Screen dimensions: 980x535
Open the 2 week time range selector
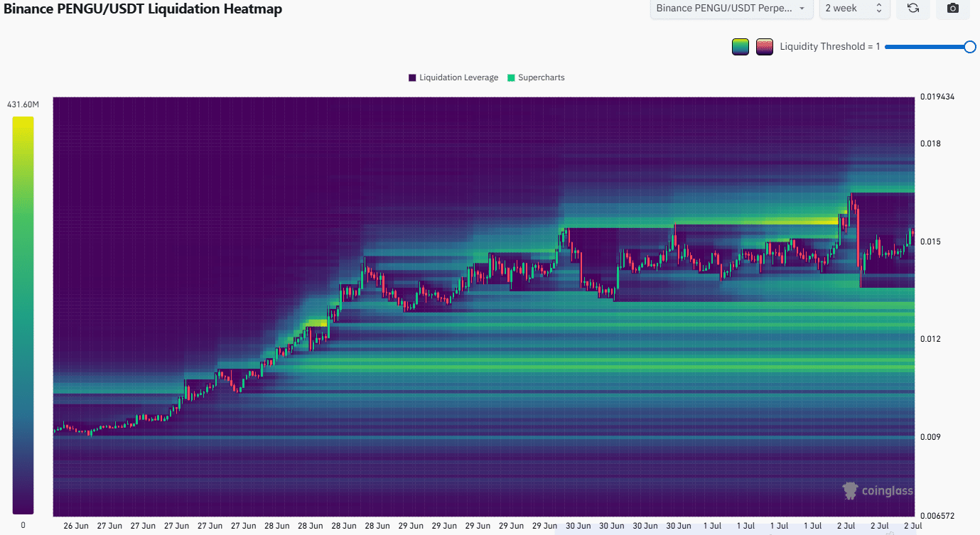[854, 9]
